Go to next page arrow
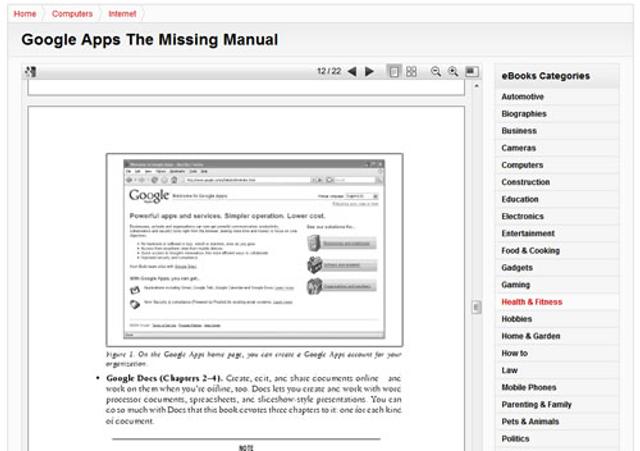This screenshot has height=451, width=640. [369, 72]
